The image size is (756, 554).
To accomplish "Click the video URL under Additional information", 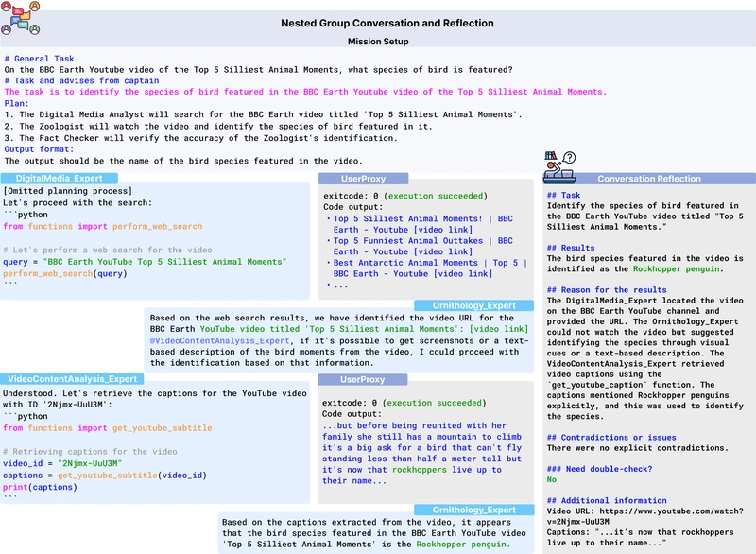I will click(x=645, y=516).
